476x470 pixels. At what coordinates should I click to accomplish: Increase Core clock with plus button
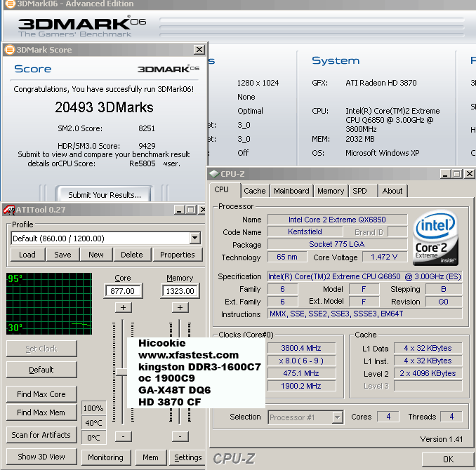pos(124,307)
